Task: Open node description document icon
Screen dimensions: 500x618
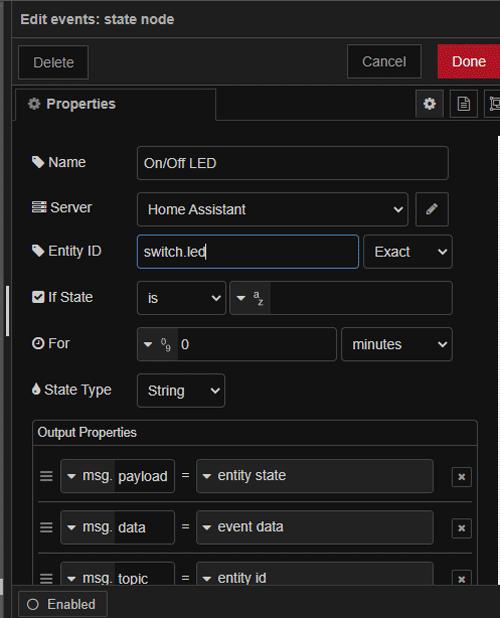Action: (464, 104)
